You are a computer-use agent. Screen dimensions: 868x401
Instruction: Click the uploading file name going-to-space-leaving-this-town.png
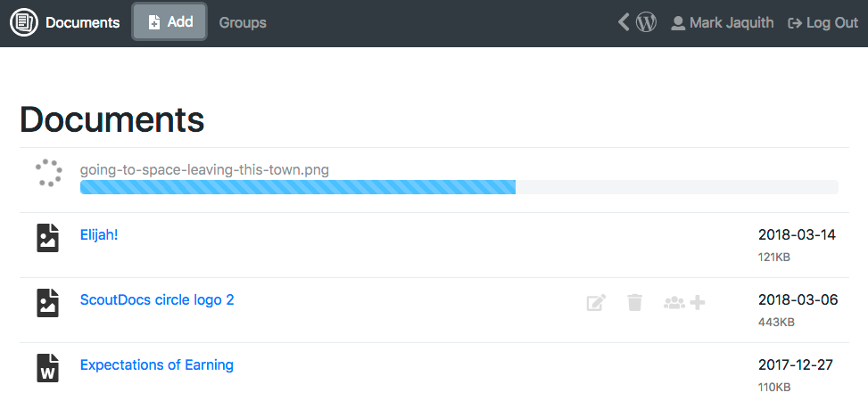pos(204,169)
